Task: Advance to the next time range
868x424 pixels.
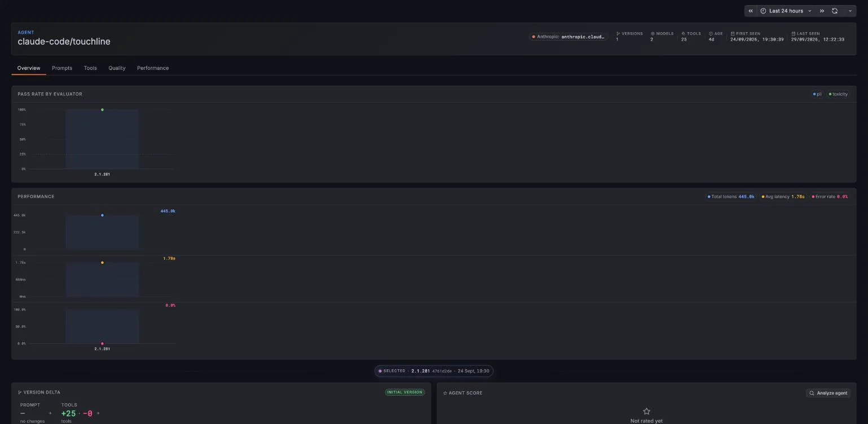Action: tap(822, 11)
